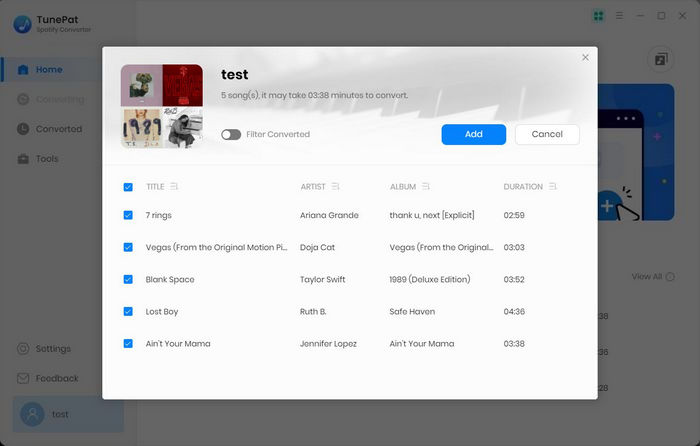Image resolution: width=700 pixels, height=446 pixels.
Task: Click the multi-window icon behind the dialog
Action: point(661,59)
